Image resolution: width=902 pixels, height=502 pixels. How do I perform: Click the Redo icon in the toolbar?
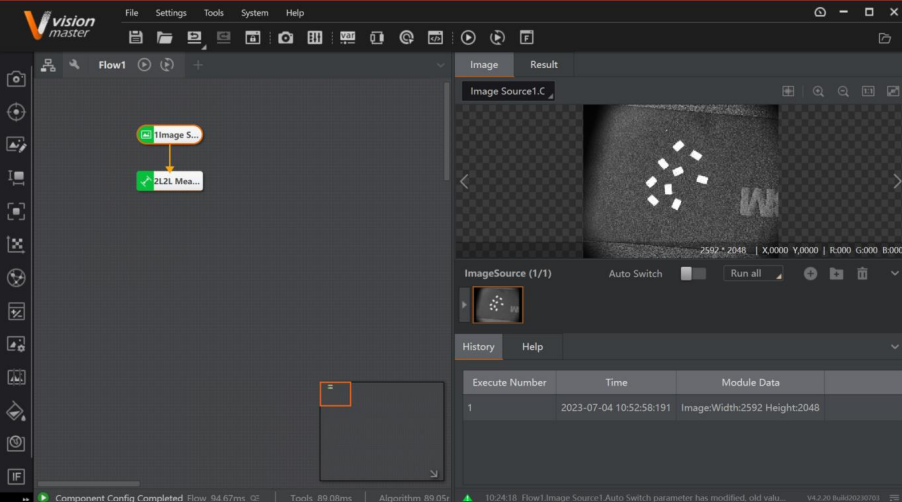pyautogui.click(x=224, y=37)
